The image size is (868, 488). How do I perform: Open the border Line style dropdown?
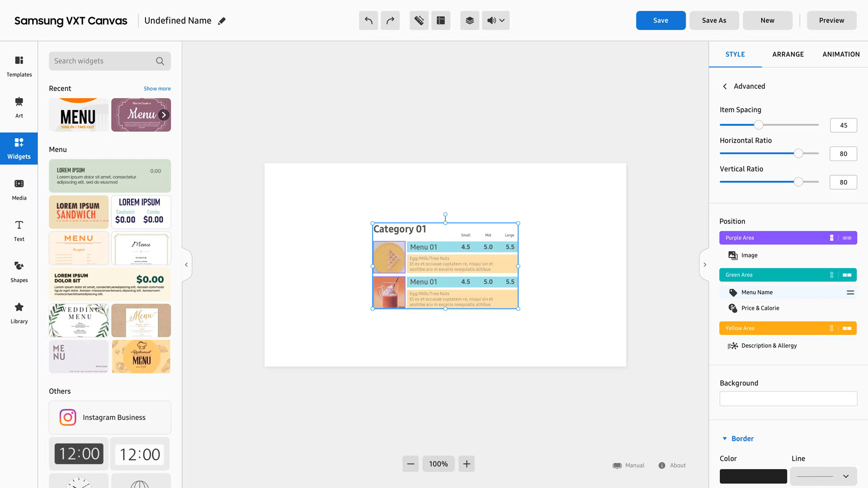point(823,476)
